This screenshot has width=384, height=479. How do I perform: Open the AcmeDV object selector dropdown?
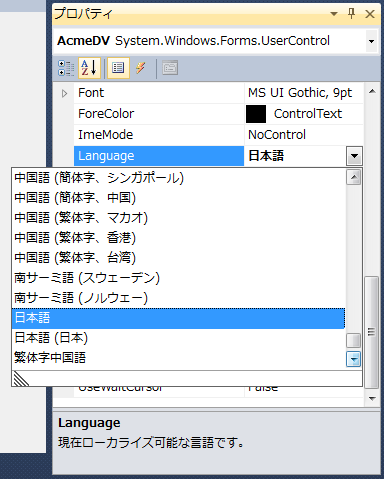[371, 41]
